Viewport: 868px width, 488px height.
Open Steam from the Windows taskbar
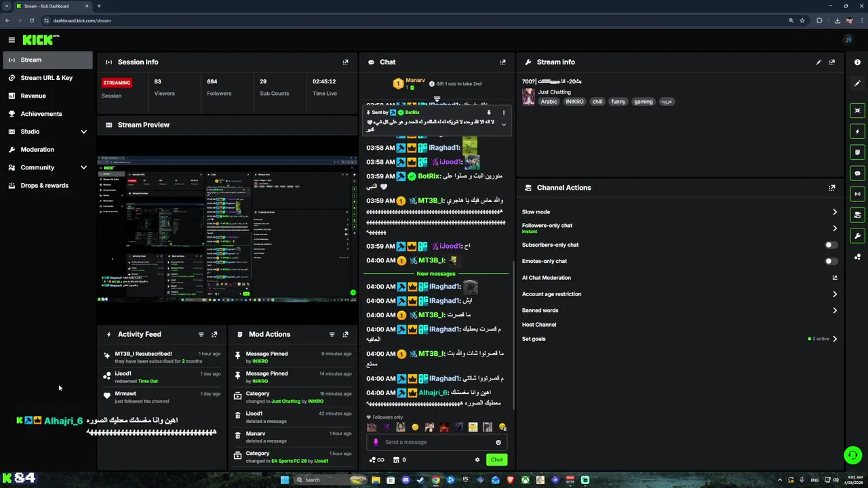point(420,480)
